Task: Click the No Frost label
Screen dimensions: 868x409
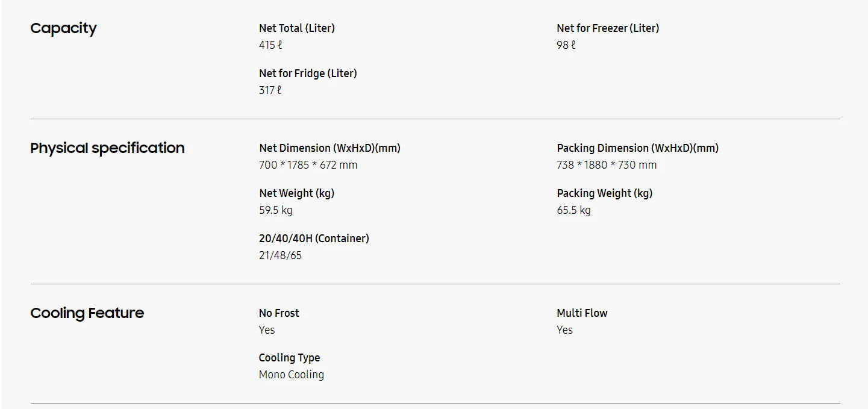Action: (279, 313)
